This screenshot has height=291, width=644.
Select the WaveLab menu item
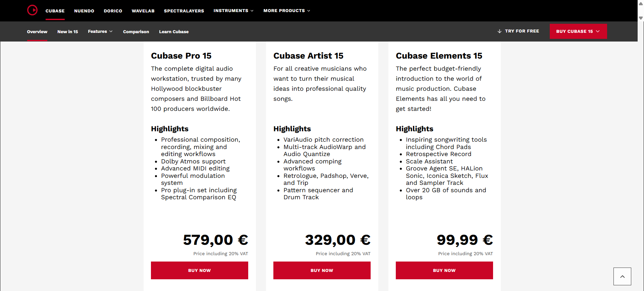click(143, 11)
